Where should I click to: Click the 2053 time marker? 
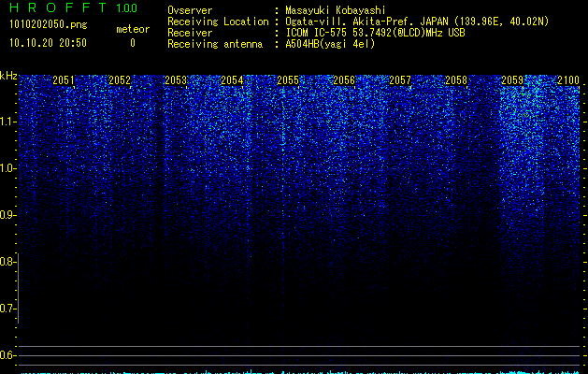176,79
